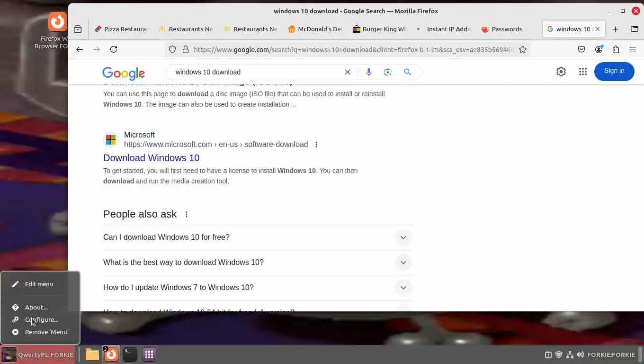Open the Google apps grid
Viewport: 644px width, 364px height.
(583, 72)
